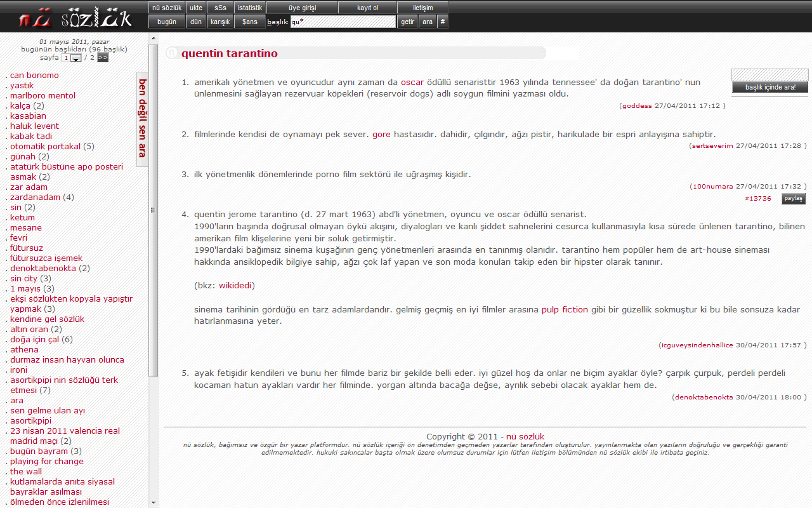Go to next page with >> button

tap(102, 58)
